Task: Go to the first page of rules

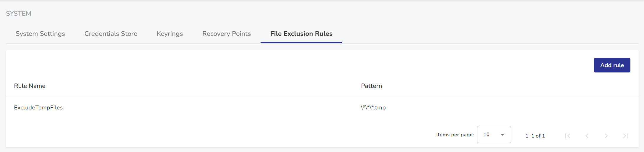Action: click(x=567, y=136)
